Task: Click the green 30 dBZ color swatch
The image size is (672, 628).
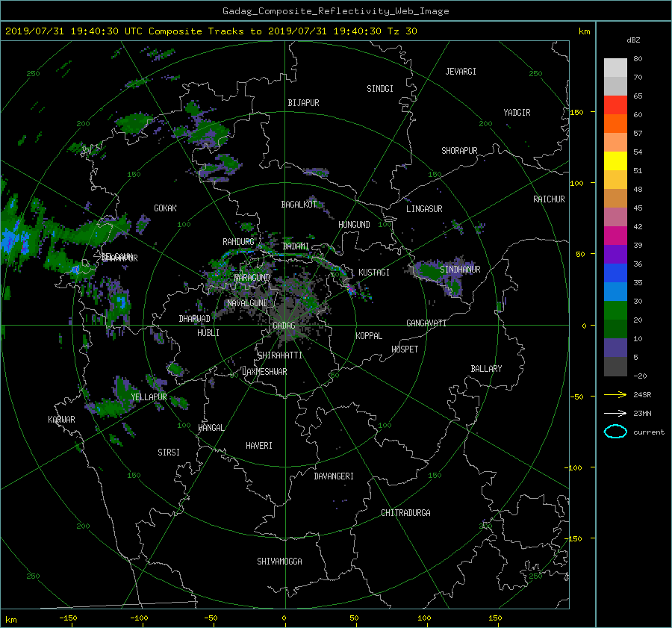Action: pyautogui.click(x=615, y=311)
